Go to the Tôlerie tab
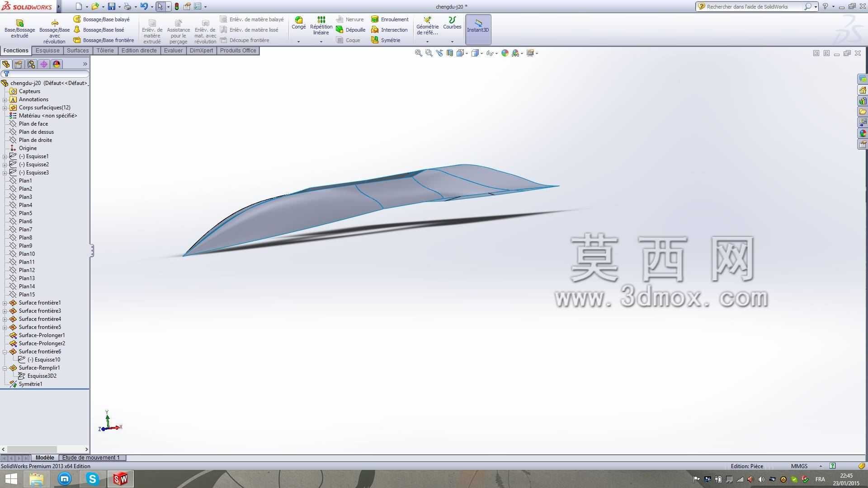Image resolution: width=868 pixels, height=488 pixels. pos(105,51)
